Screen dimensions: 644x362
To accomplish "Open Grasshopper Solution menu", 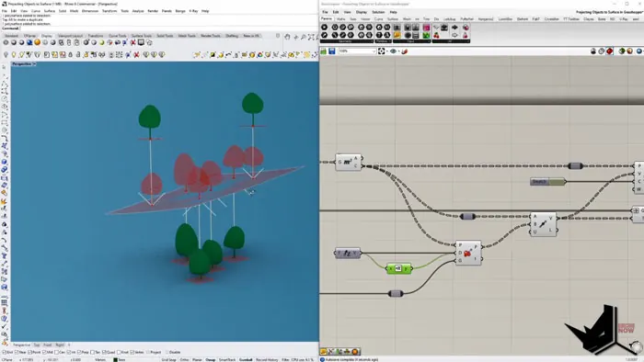I will [x=378, y=12].
